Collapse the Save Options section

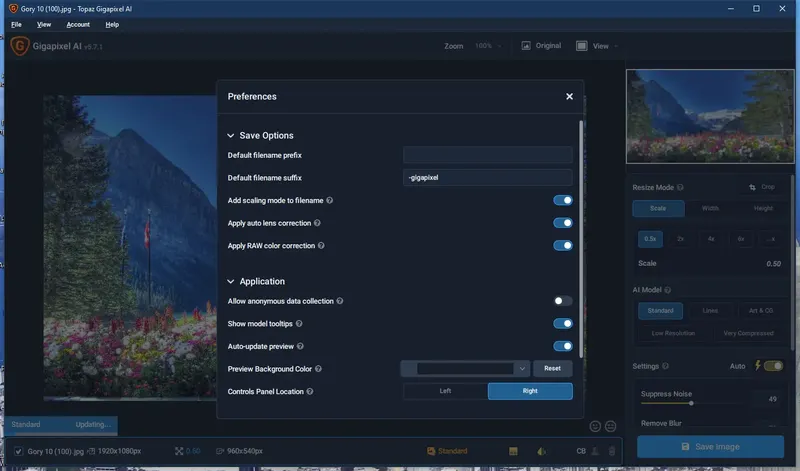[x=231, y=136]
